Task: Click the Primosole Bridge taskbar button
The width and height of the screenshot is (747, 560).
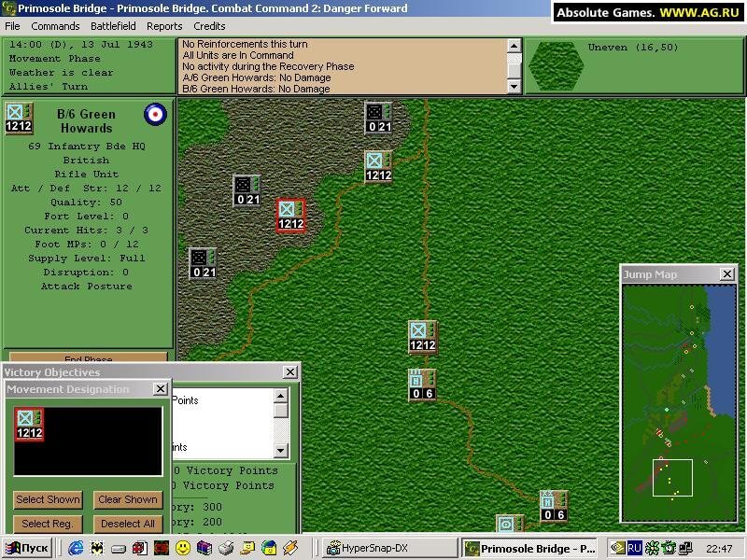Action: (x=530, y=548)
